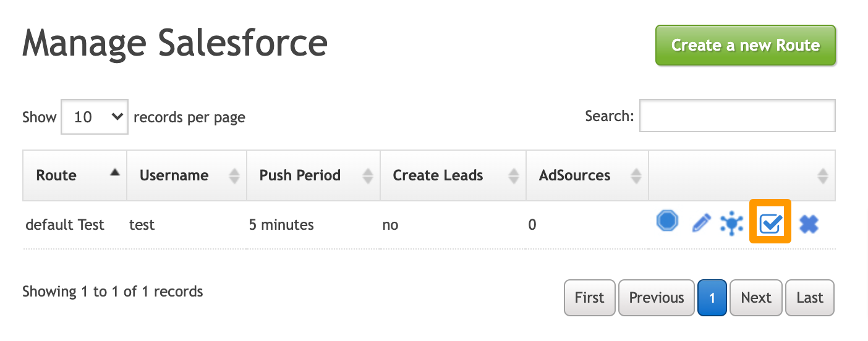The width and height of the screenshot is (868, 341).
Task: Delete the default Test route with X icon
Action: point(809,224)
